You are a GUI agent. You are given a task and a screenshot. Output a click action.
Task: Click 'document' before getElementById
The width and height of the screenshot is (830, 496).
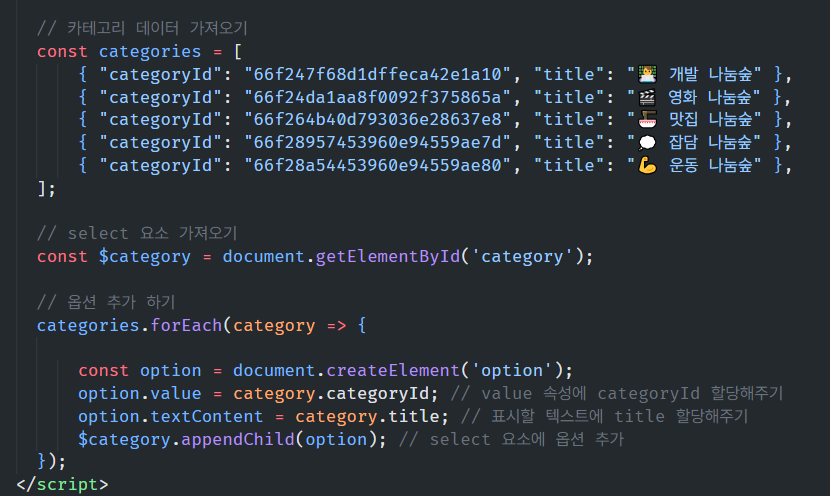click(x=264, y=256)
